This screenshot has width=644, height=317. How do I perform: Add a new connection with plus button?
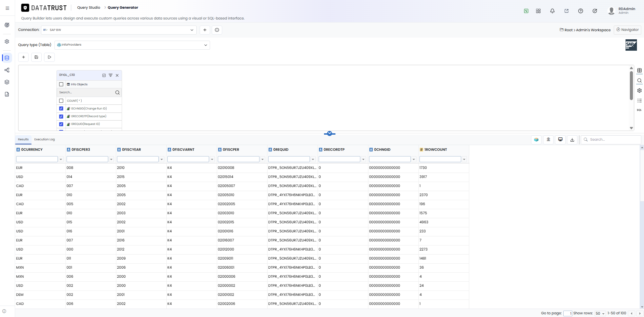(205, 30)
